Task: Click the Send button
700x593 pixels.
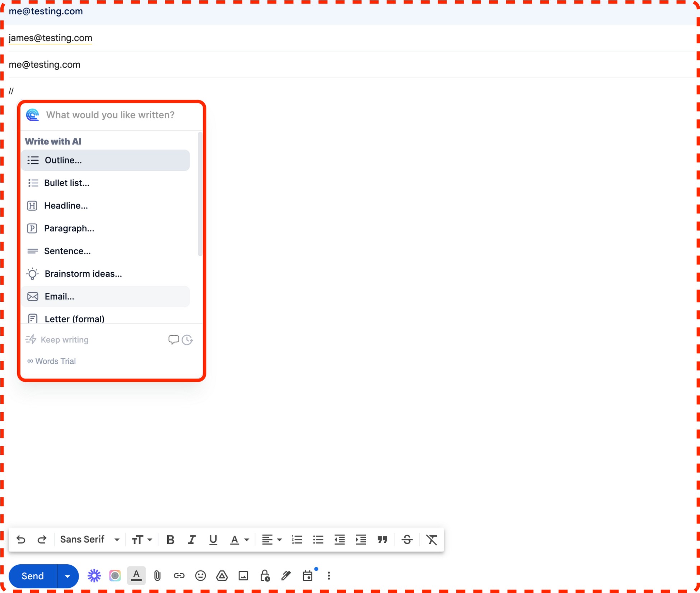Action: (x=33, y=575)
